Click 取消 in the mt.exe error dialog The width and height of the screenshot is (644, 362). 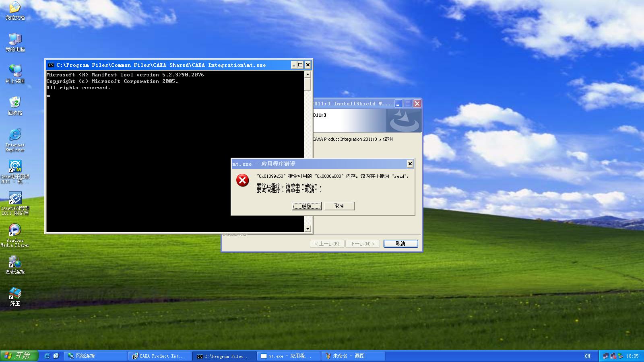tap(339, 206)
